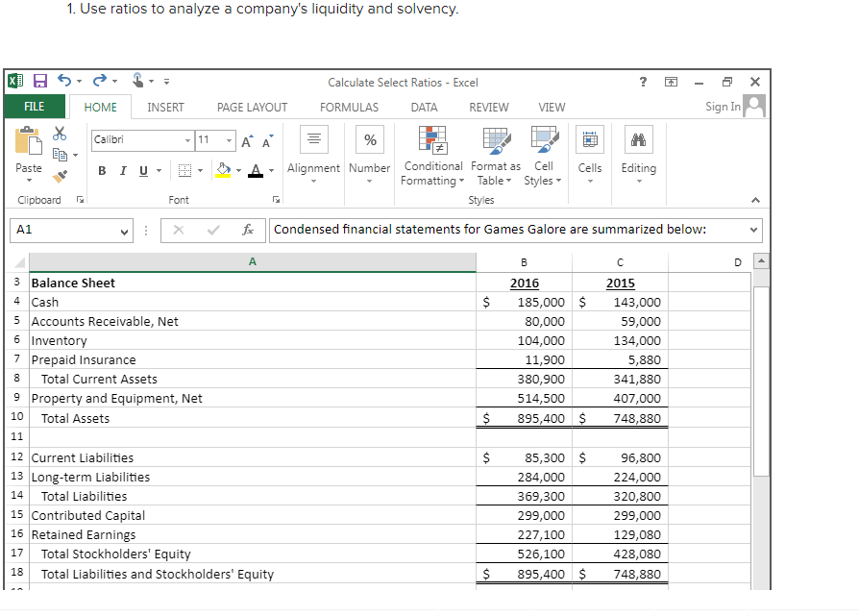Open the font size dropdown
Screen dimensions: 859x616
pyautogui.click(x=227, y=139)
